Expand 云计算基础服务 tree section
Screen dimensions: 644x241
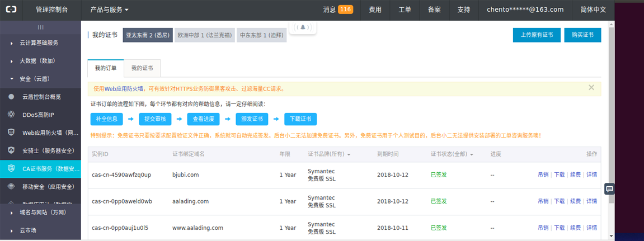pos(40,42)
